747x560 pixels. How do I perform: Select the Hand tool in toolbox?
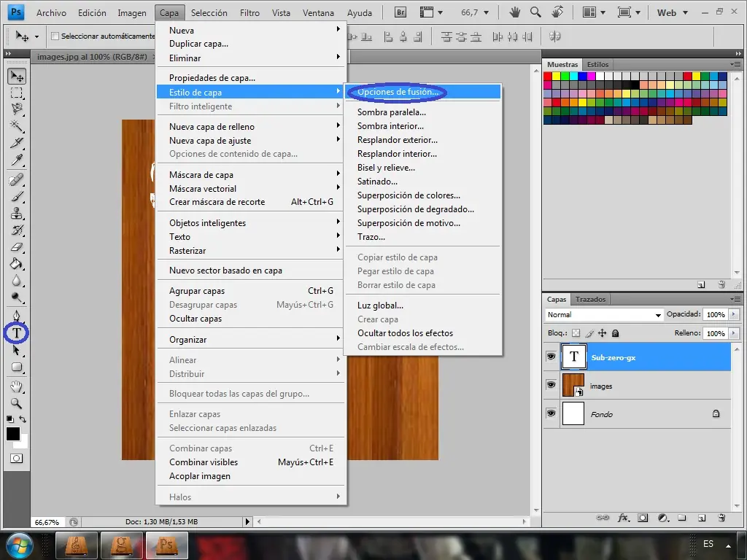click(17, 386)
